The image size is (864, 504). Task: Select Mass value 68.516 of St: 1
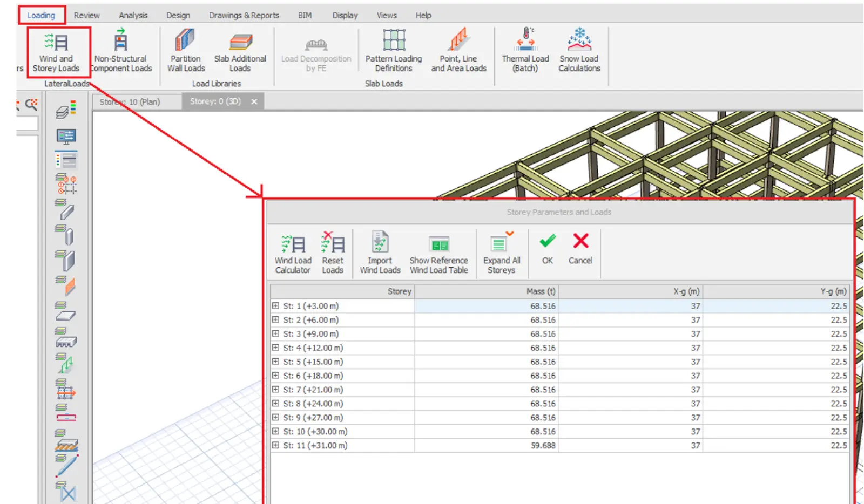[x=487, y=306]
